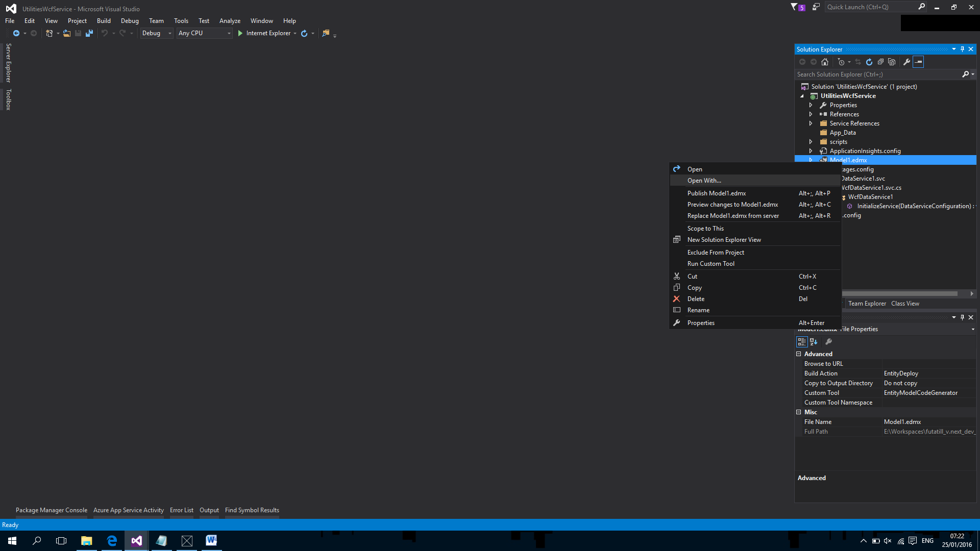
Task: Collapse the Misc properties category
Action: tap(799, 412)
